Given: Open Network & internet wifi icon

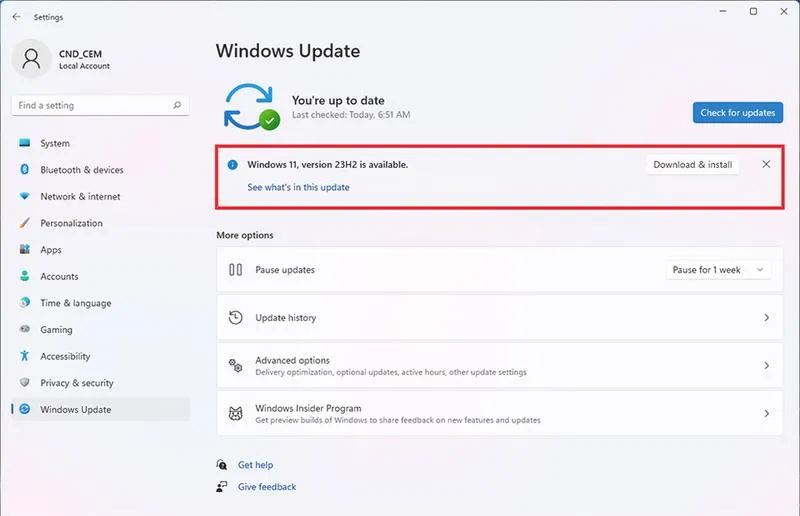Looking at the screenshot, I should [24, 196].
